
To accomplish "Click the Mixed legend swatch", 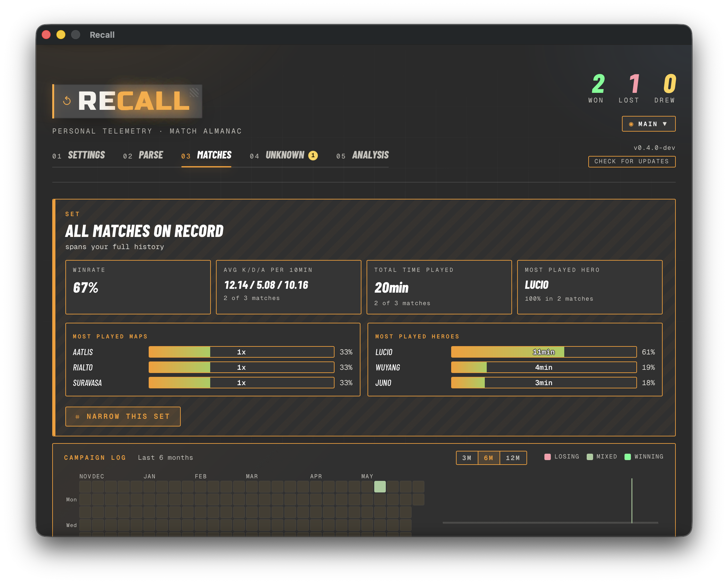I will 590,457.
